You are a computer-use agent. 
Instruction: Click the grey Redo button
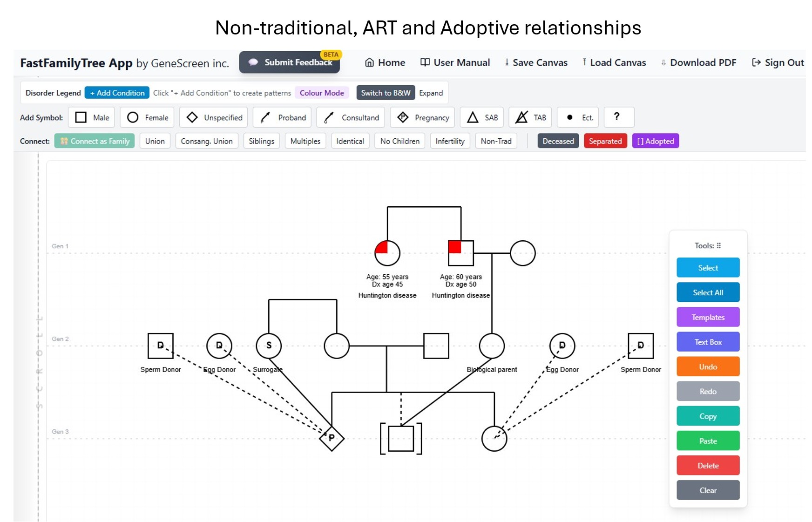(x=708, y=391)
